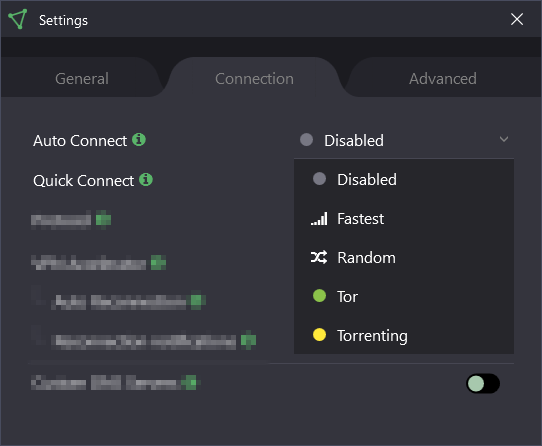Select Random shuffle icon option
Image resolution: width=542 pixels, height=446 pixels.
[319, 258]
